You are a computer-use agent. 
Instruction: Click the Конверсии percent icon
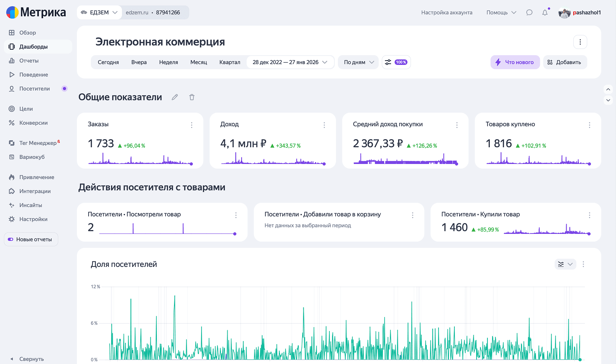coord(12,123)
